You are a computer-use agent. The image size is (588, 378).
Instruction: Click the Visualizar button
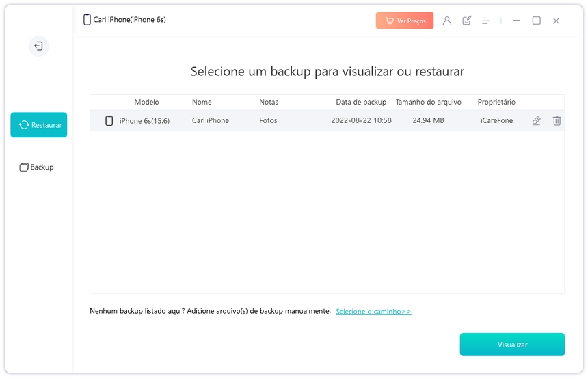tap(512, 345)
